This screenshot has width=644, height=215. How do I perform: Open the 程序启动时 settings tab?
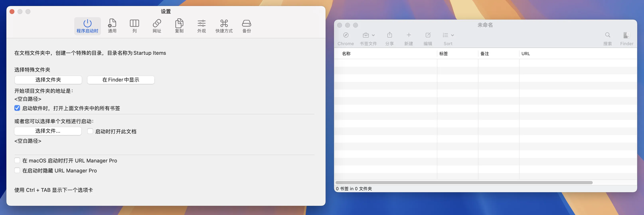click(87, 26)
